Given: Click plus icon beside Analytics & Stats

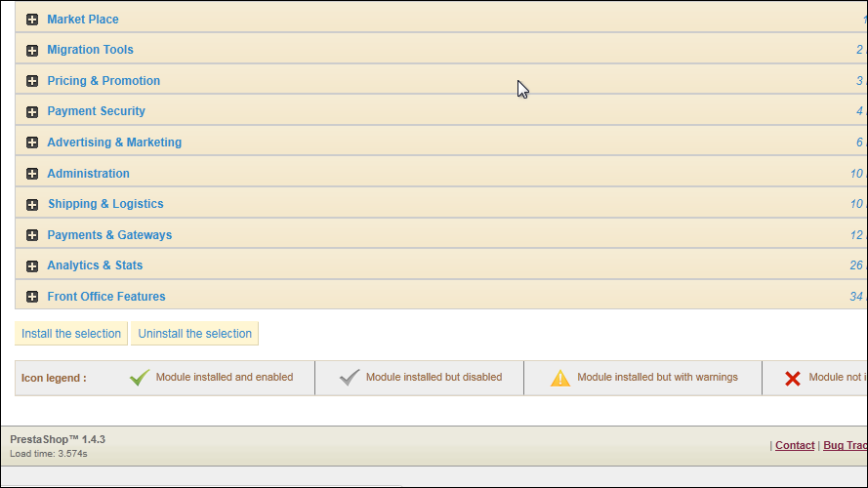Looking at the screenshot, I should click(32, 265).
